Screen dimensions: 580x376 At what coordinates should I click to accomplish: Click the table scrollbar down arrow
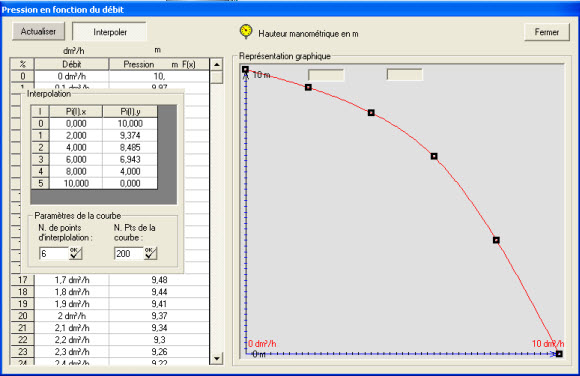pos(217,358)
